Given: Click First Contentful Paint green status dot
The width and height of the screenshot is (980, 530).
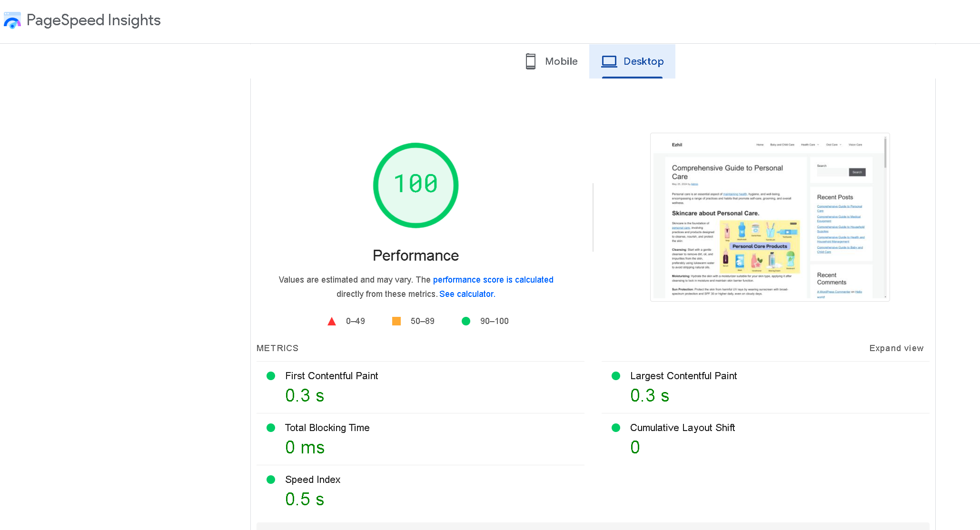Looking at the screenshot, I should pos(271,376).
